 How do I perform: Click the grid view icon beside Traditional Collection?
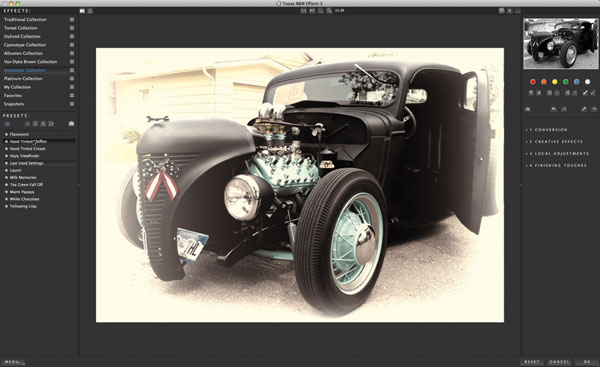pyautogui.click(x=72, y=19)
